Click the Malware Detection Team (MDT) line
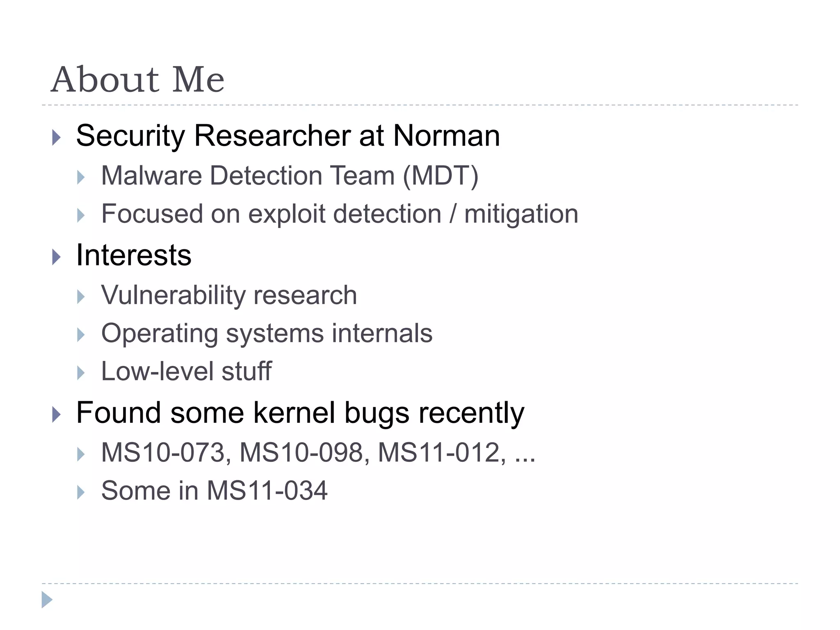The width and height of the screenshot is (840, 630). pyautogui.click(x=290, y=176)
